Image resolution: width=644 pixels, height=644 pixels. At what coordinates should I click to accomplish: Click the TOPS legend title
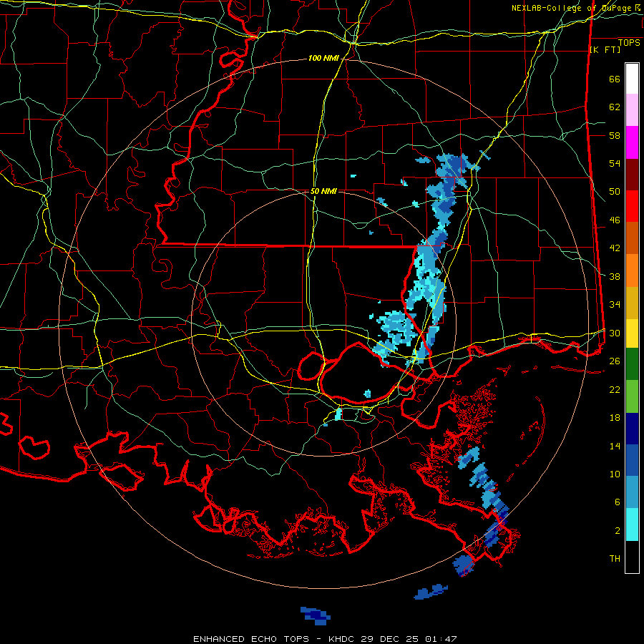coord(629,43)
